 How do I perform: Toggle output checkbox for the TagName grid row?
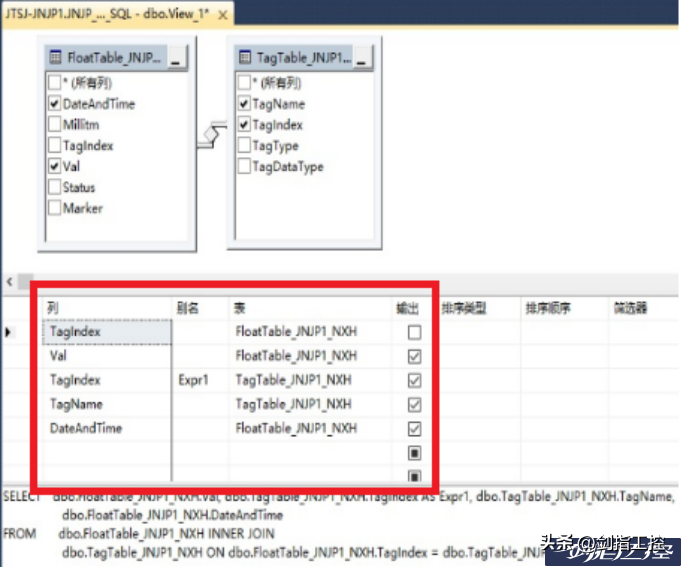(414, 404)
